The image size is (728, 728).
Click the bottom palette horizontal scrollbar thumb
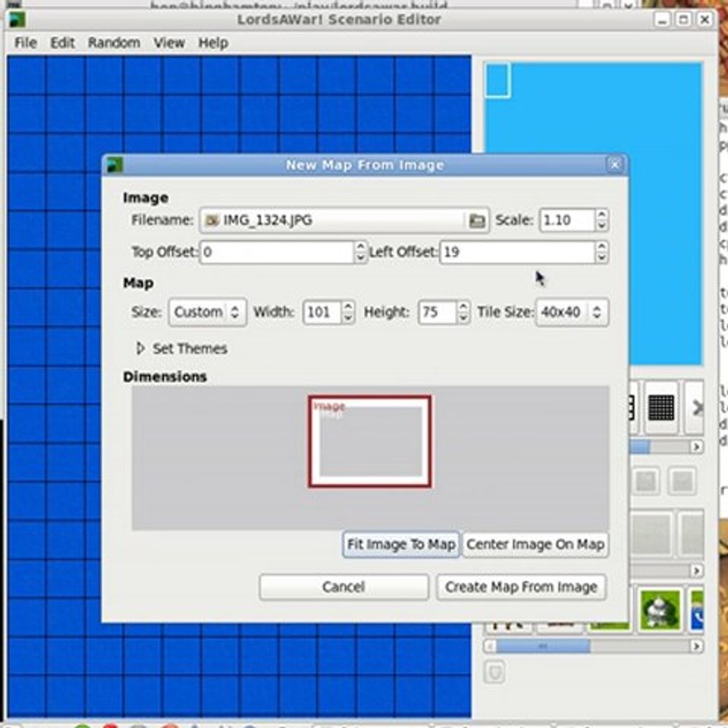coord(543,646)
